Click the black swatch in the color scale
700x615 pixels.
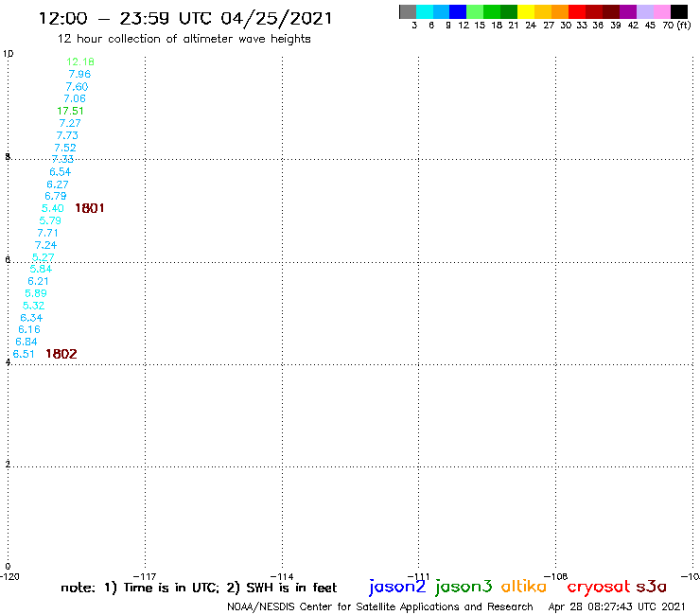[679, 11]
